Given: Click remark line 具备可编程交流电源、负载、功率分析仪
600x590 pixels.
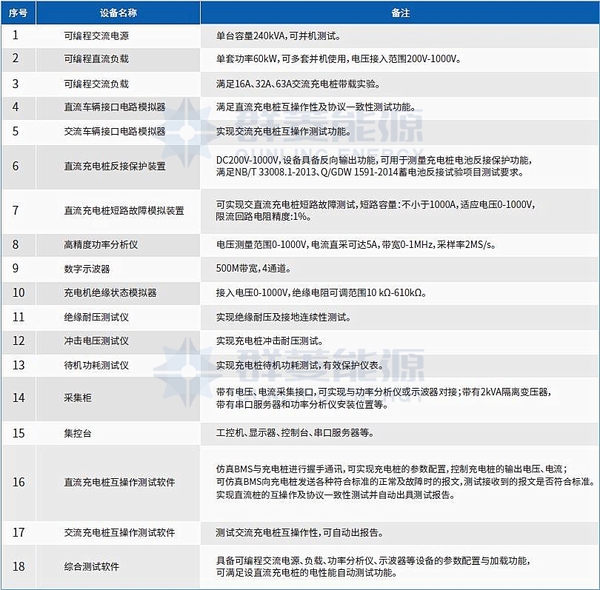Looking at the screenshot, I should point(373,561).
